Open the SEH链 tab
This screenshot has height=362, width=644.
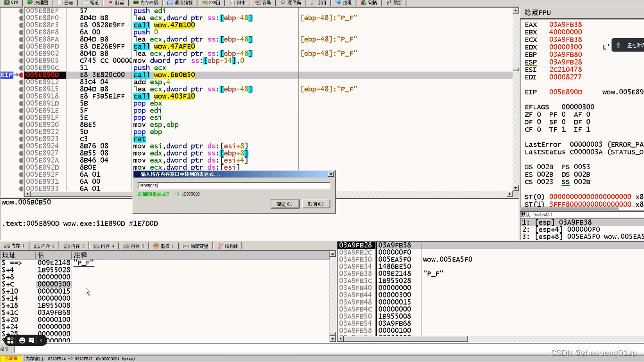click(211, 2)
